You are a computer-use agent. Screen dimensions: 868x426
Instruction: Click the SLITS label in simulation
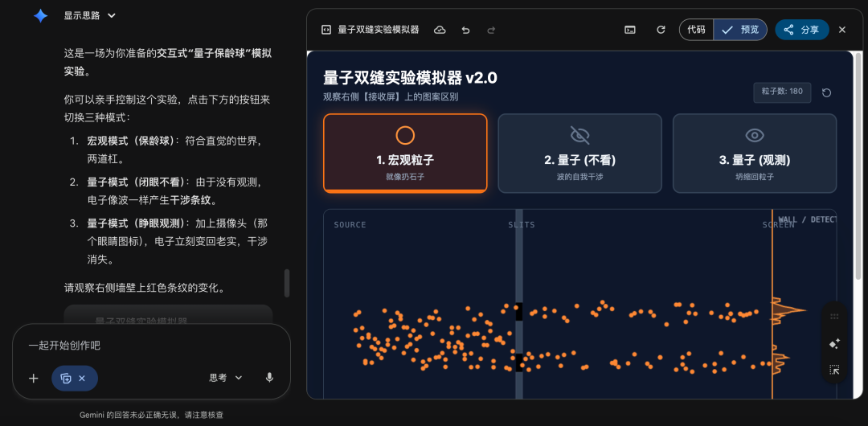click(522, 225)
